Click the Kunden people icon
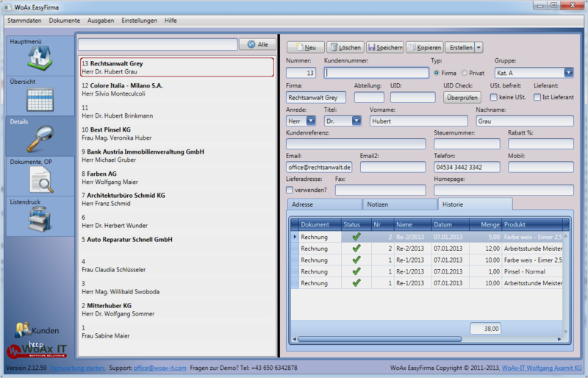Image resolution: width=588 pixels, height=378 pixels. [x=23, y=330]
